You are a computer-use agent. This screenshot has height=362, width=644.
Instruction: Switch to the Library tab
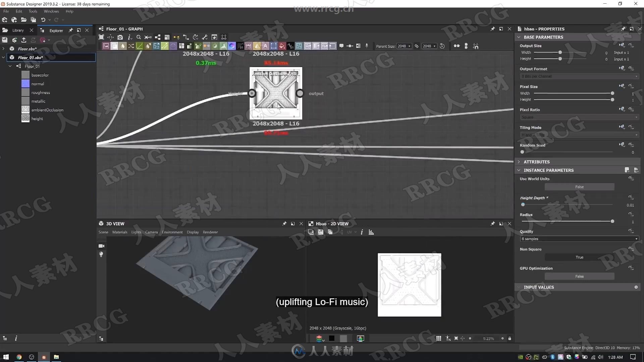18,31
